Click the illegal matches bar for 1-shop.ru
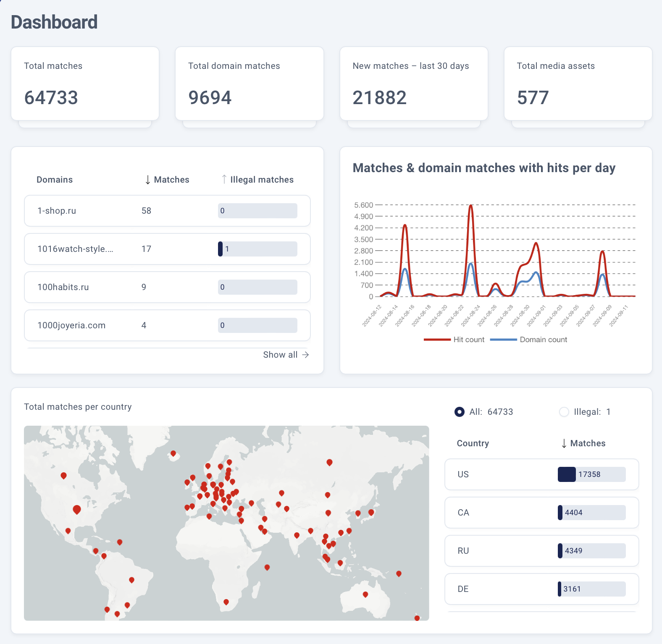The width and height of the screenshot is (662, 644). point(257,211)
